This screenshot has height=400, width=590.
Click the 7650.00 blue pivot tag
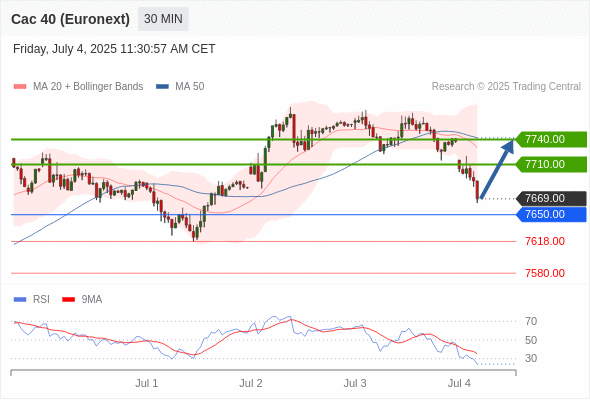point(551,214)
